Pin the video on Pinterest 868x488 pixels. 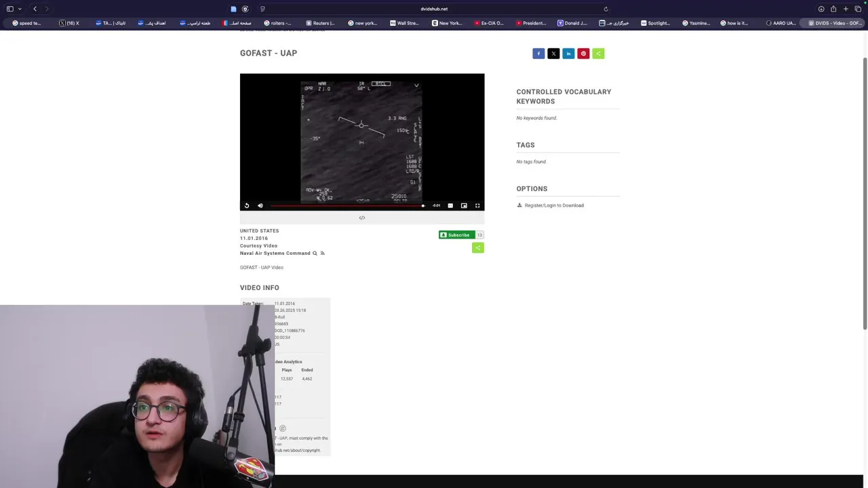[583, 54]
